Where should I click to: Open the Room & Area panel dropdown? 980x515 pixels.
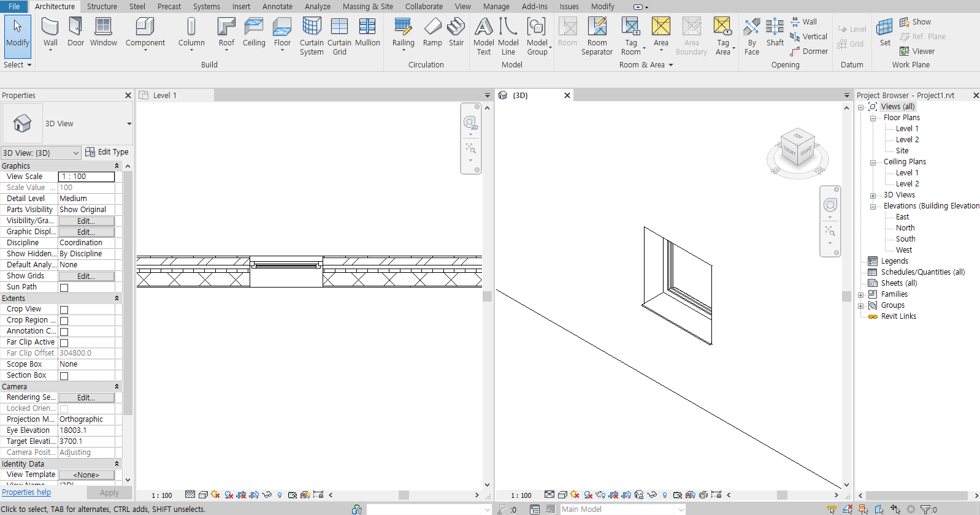(x=646, y=64)
